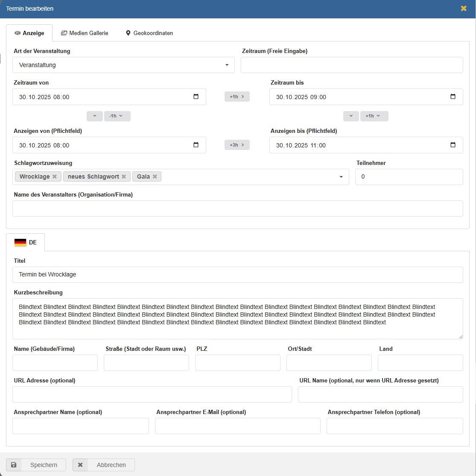Save the appointment with Speichern

[36, 465]
